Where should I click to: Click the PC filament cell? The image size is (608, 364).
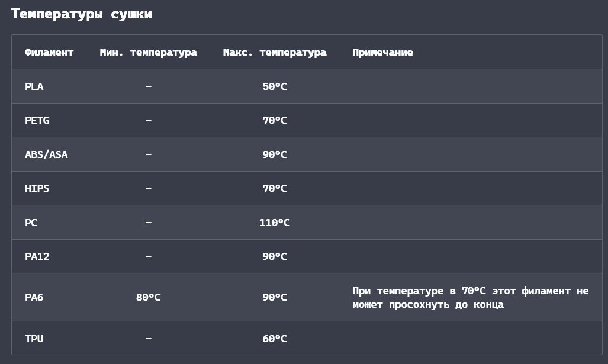(x=31, y=223)
